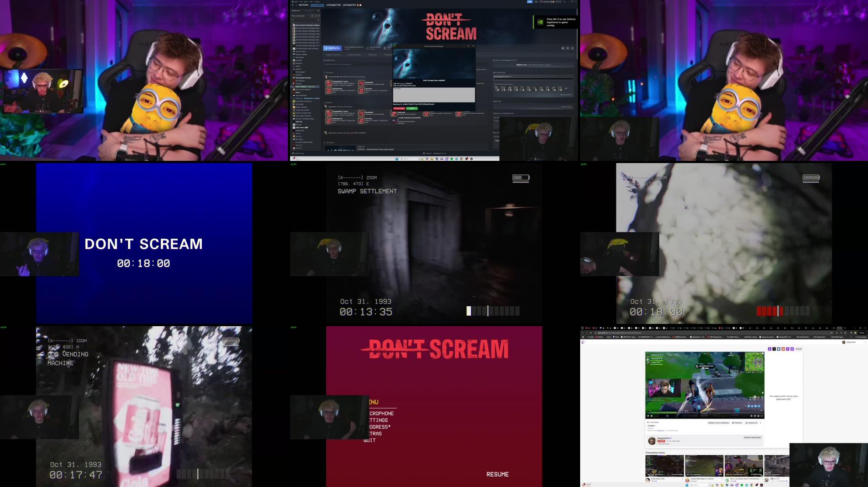Reload the page in the browser

[591, 333]
